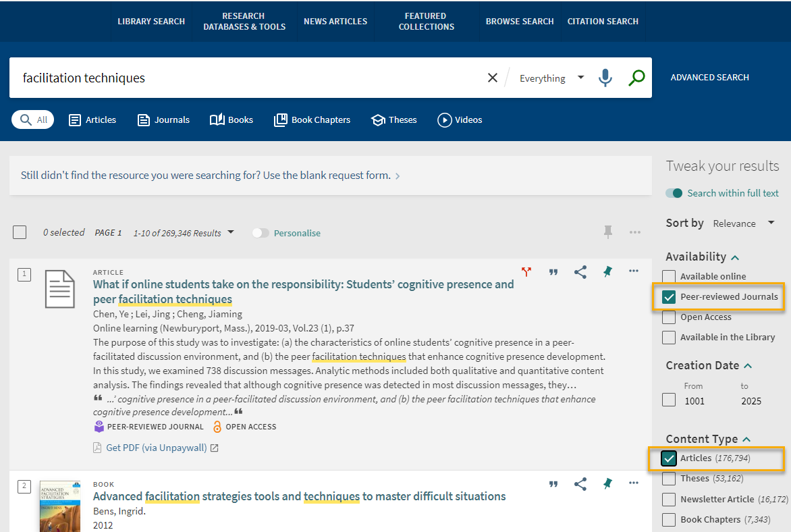The image size is (791, 532).
Task: Open the Advanced Search page
Action: (709, 77)
